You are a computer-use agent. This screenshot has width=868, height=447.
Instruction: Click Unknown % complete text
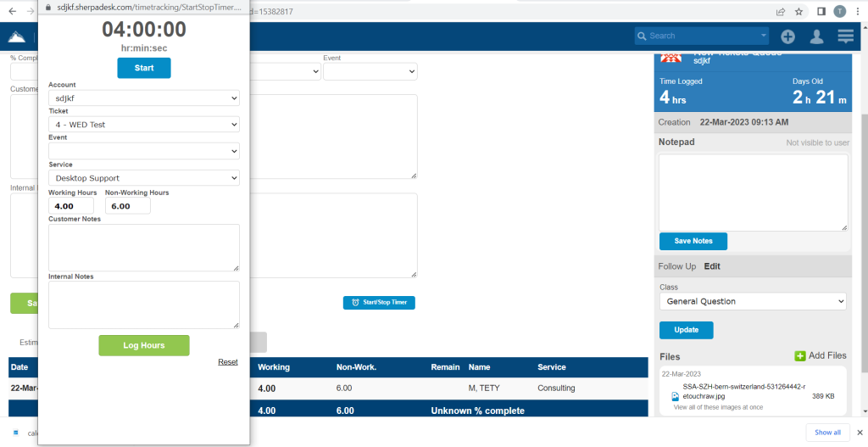(478, 411)
